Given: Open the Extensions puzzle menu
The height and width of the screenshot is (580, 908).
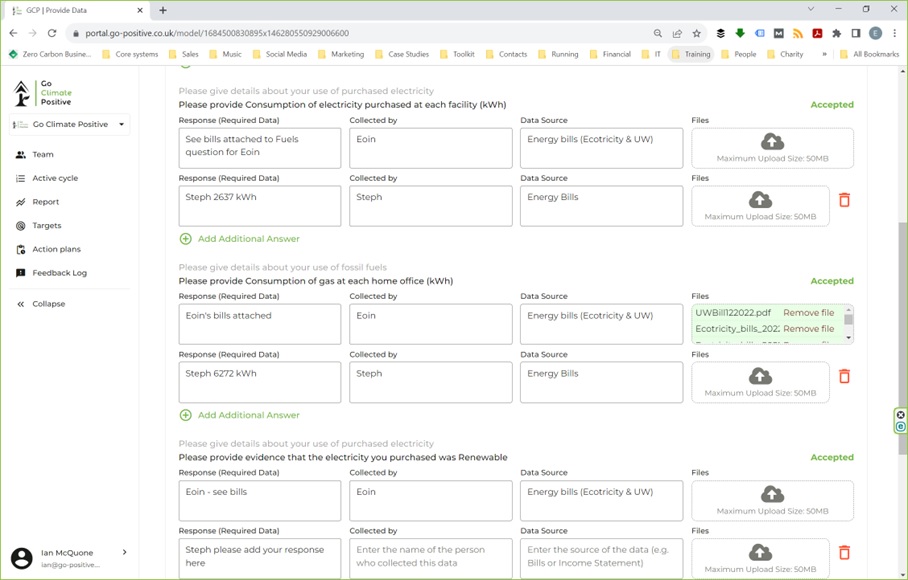Looking at the screenshot, I should [x=836, y=33].
